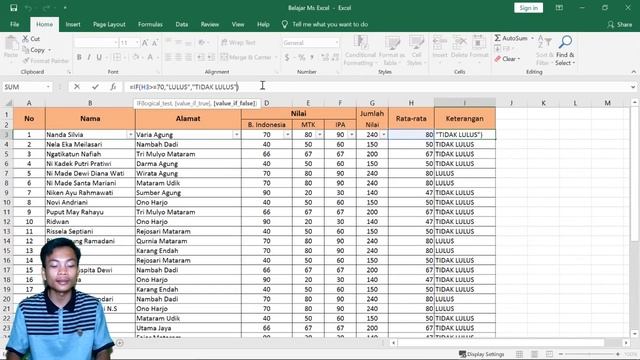Click the Share button
640x360 pixels.
point(620,24)
